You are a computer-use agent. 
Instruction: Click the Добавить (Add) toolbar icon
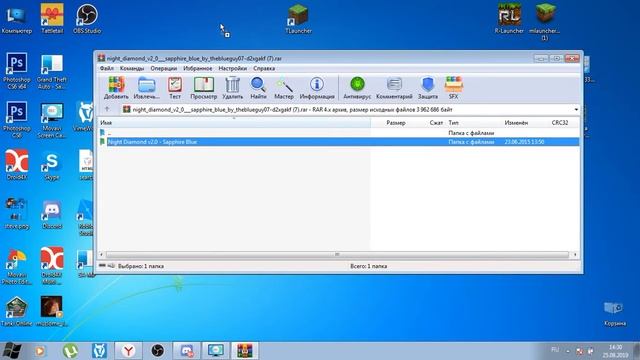tap(116, 88)
